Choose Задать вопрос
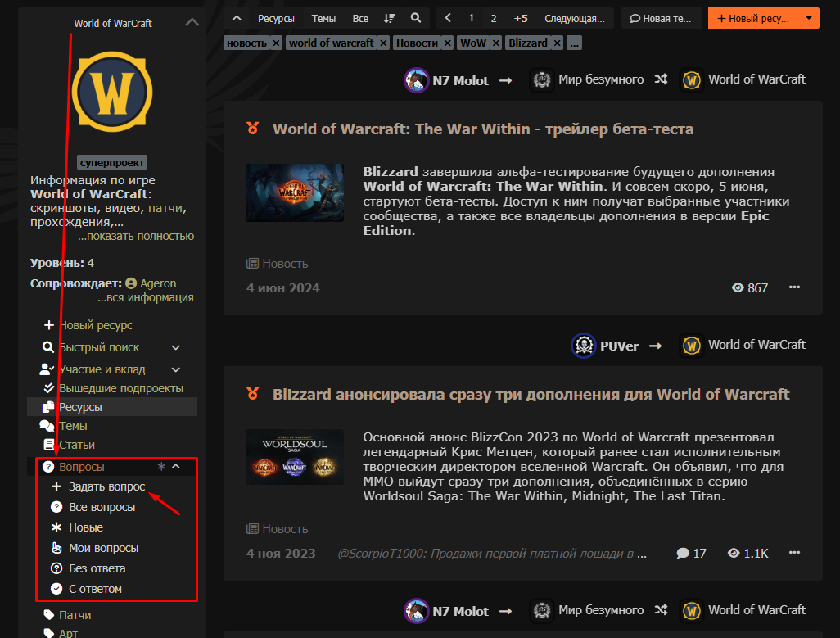Screen dimensions: 840x638 (106, 486)
